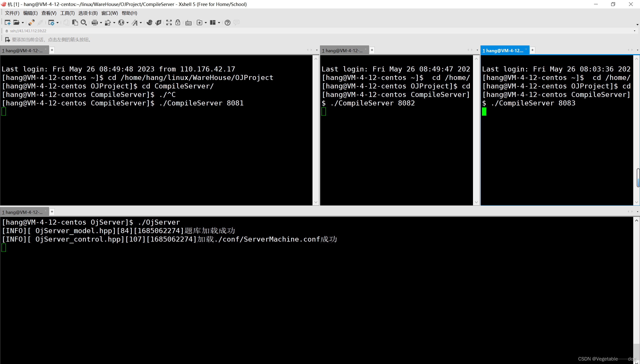Screen dimensions: 640x364
Task: Toggle fullscreen mode icon
Action: coord(169,22)
